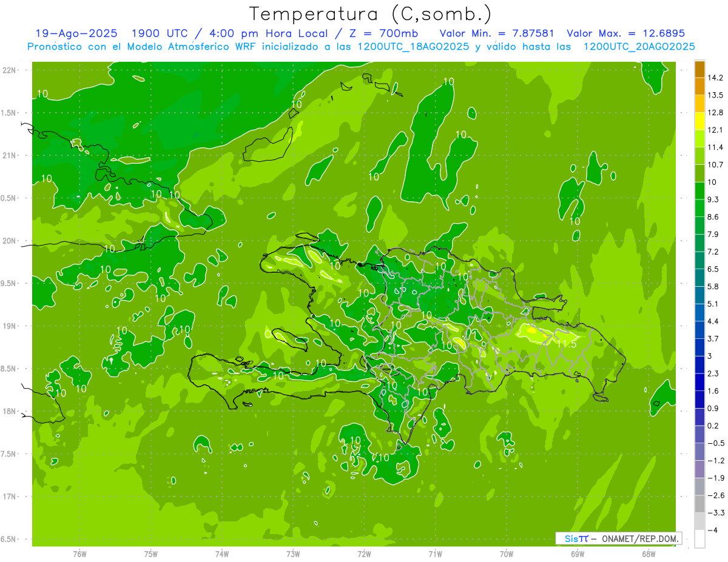Click the dark orange swatch above 14.2
The image size is (728, 562).
coord(699,69)
